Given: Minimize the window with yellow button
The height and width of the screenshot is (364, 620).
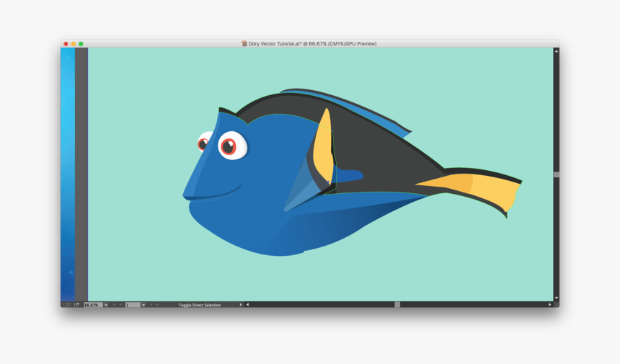Looking at the screenshot, I should click(73, 44).
